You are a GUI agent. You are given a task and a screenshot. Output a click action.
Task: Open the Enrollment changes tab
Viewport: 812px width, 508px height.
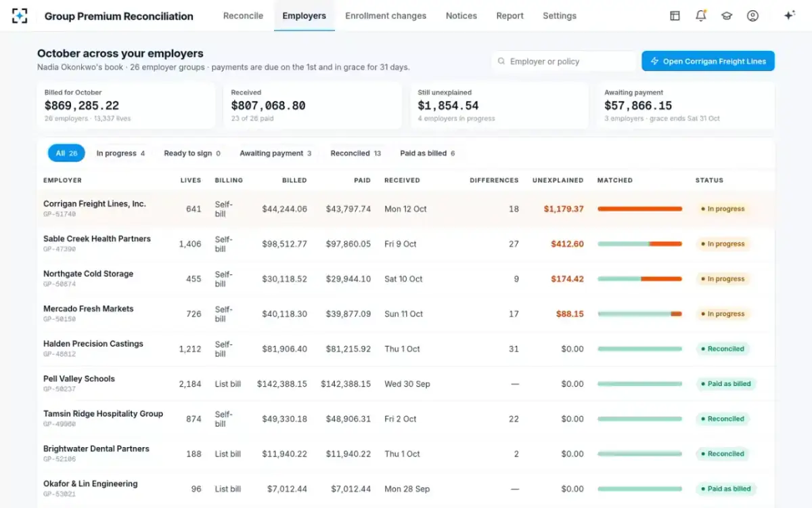click(x=386, y=16)
